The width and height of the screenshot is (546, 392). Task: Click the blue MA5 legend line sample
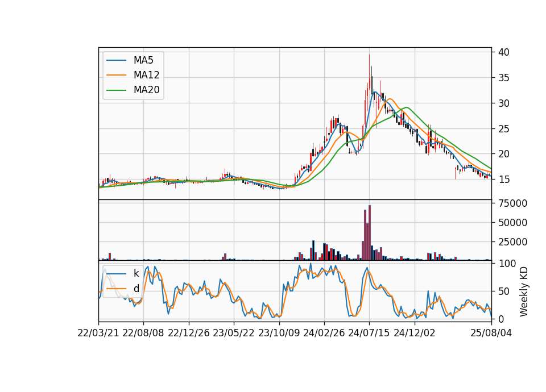click(x=116, y=60)
